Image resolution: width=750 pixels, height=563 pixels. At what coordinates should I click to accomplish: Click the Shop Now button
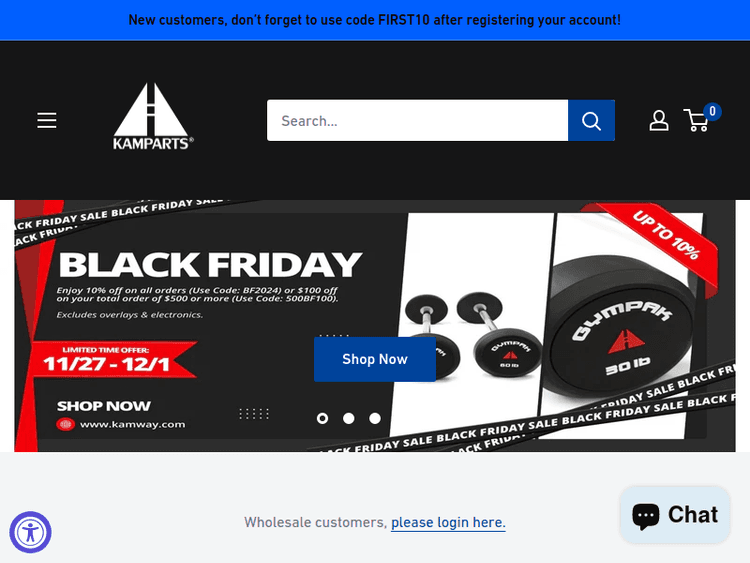(x=375, y=359)
